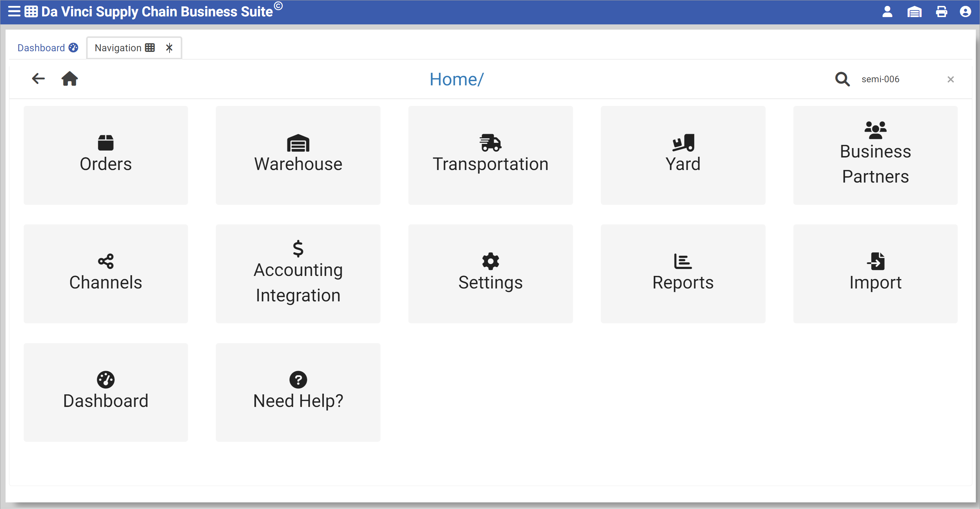Open the Channels tile
Screen dimensions: 980x509
106,274
